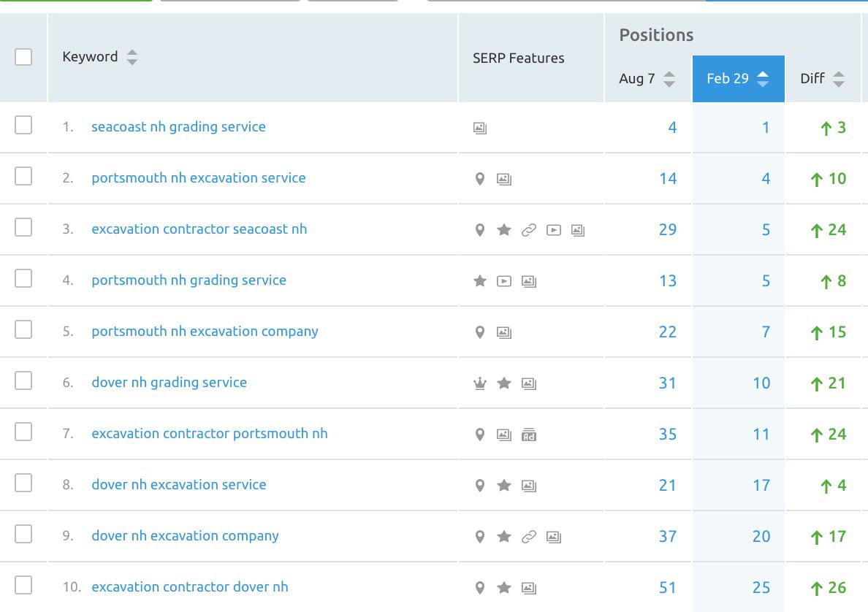
Task: Click the images icon for portsmouth nh grading service
Action: [529, 281]
